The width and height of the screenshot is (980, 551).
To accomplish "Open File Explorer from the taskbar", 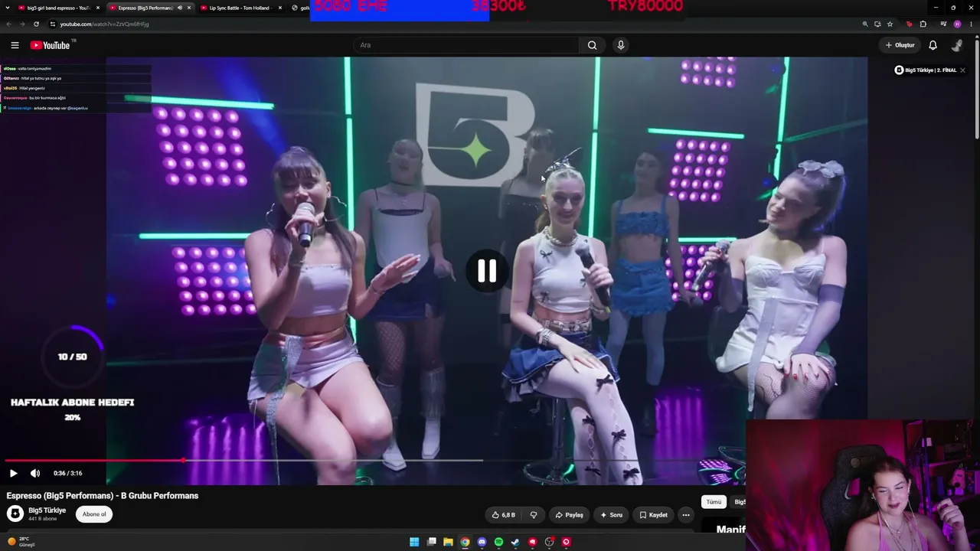I will tap(449, 542).
